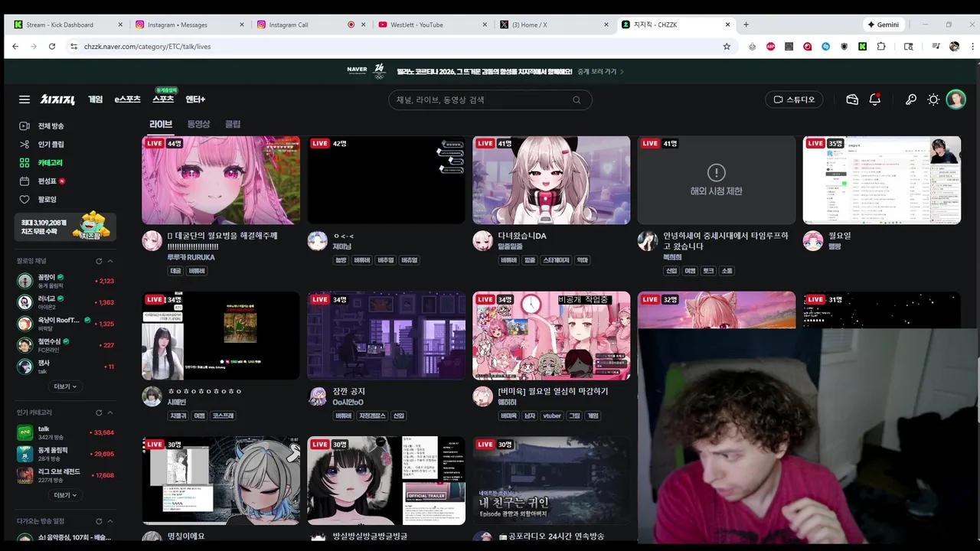The height and width of the screenshot is (551, 980).
Task: Refresh the 인기 카테고리 list
Action: [x=99, y=412]
